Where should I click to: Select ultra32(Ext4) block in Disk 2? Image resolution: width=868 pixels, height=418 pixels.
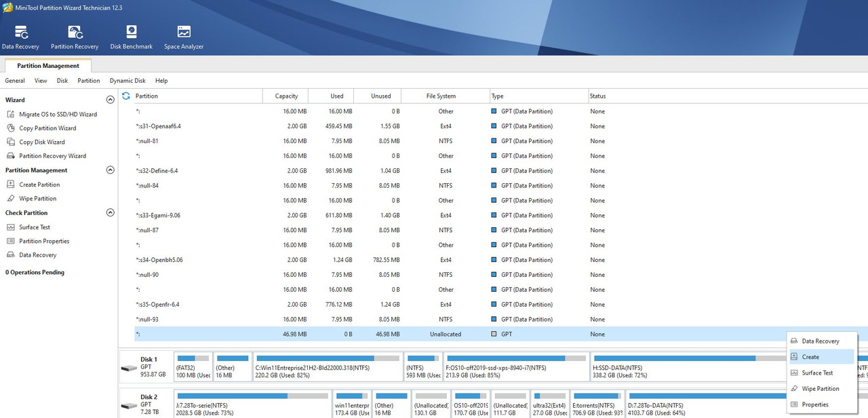tap(550, 404)
